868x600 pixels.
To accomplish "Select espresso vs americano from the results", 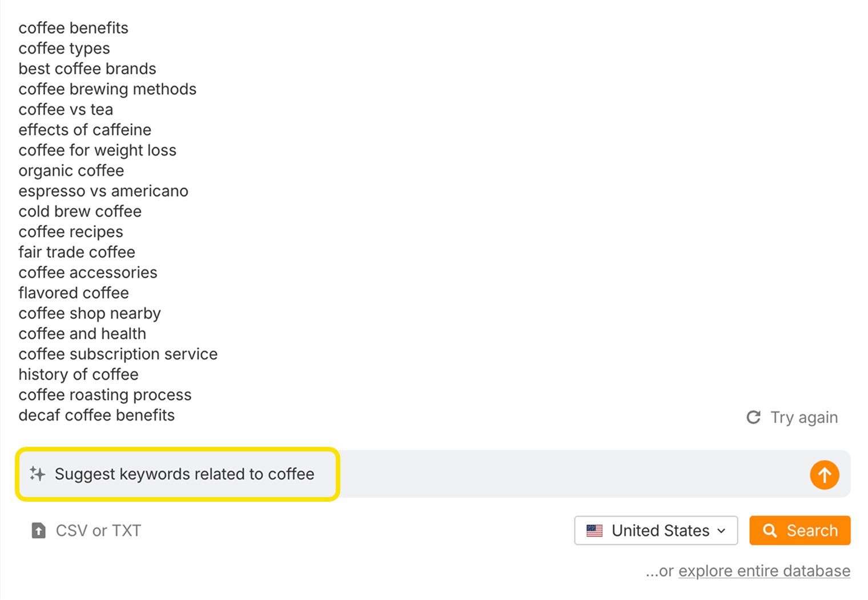I will click(103, 191).
